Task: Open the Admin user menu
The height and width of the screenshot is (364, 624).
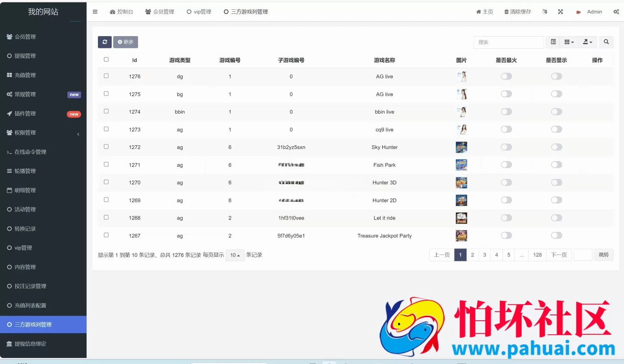Action: pos(589,12)
